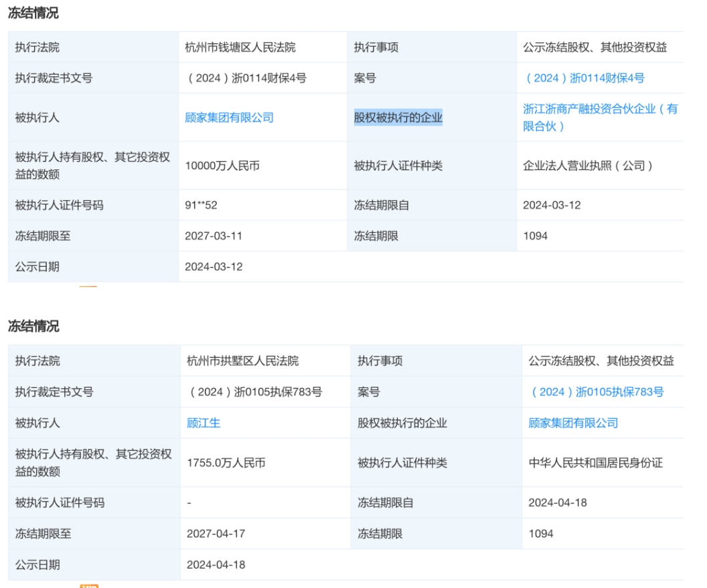Open 浙江浙商产融投资合伙企业 company link

[600, 117]
